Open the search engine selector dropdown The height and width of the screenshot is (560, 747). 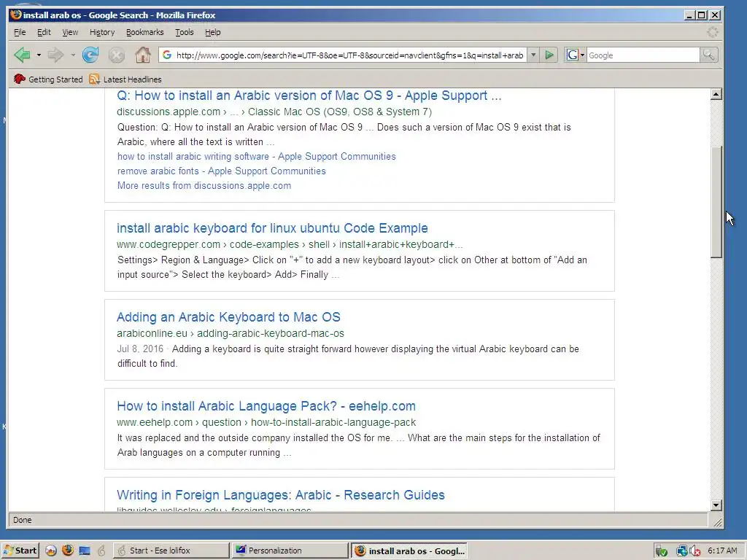click(x=576, y=55)
